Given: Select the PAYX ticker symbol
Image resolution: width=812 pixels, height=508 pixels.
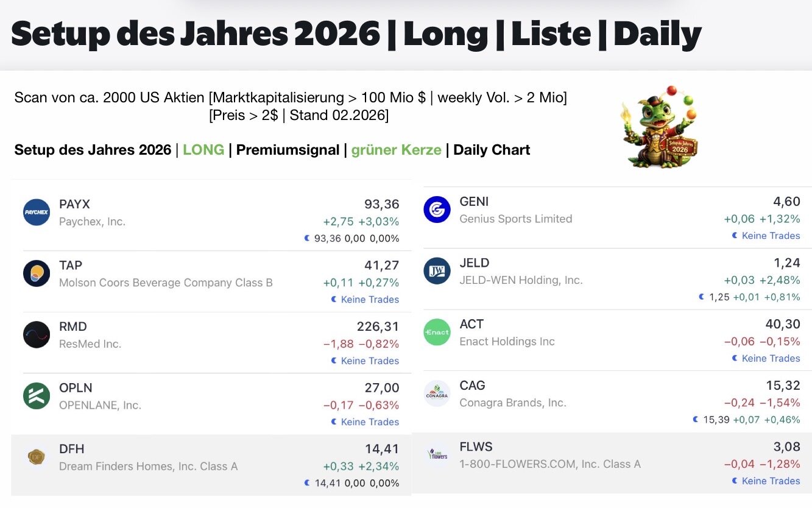Looking at the screenshot, I should [74, 204].
